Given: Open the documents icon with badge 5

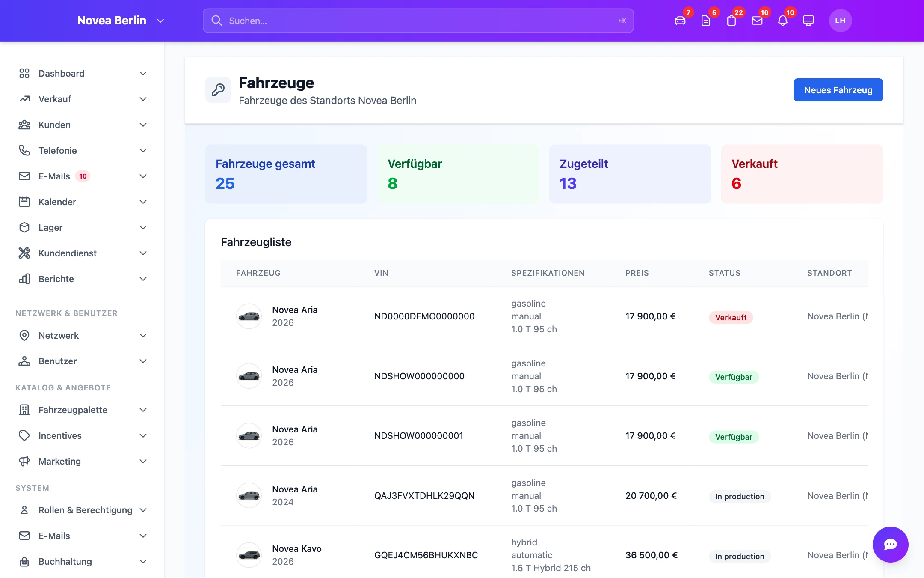Looking at the screenshot, I should [706, 21].
